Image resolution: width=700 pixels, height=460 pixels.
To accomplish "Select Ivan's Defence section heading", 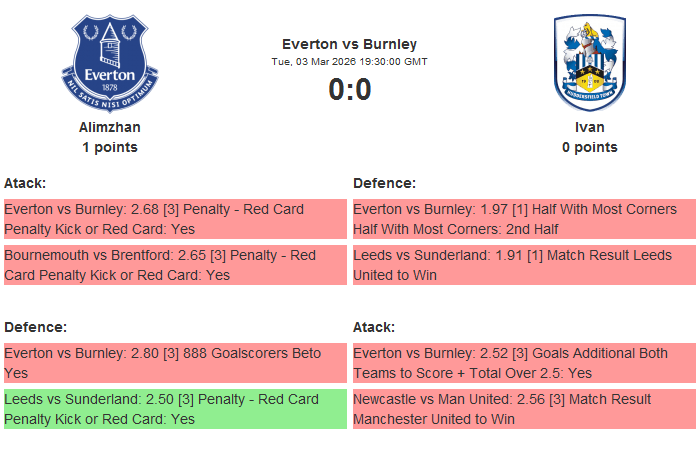I will 384,183.
